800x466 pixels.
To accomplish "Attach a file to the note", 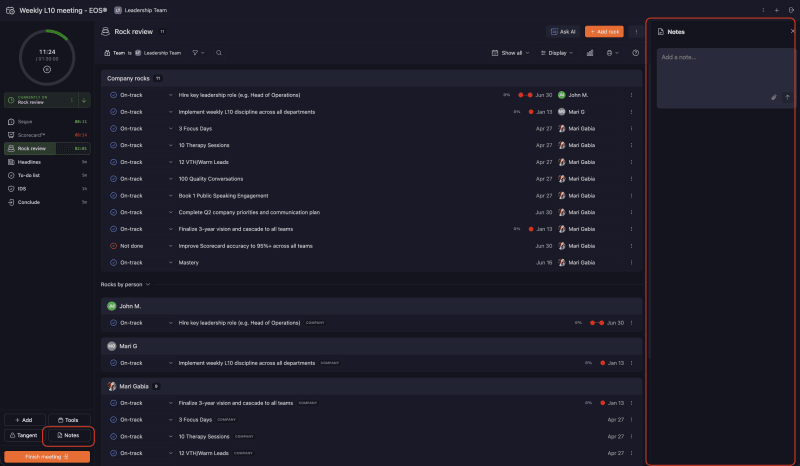I will 773,97.
